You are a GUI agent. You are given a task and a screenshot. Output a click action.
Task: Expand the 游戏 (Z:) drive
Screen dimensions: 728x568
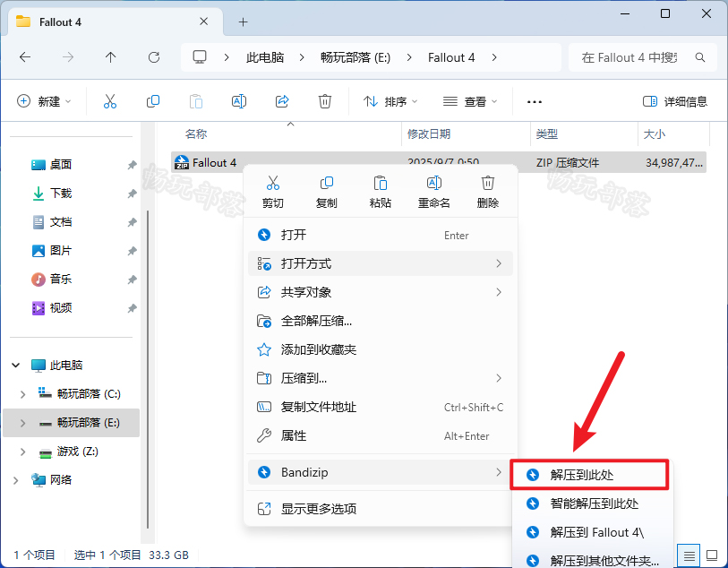pos(22,452)
